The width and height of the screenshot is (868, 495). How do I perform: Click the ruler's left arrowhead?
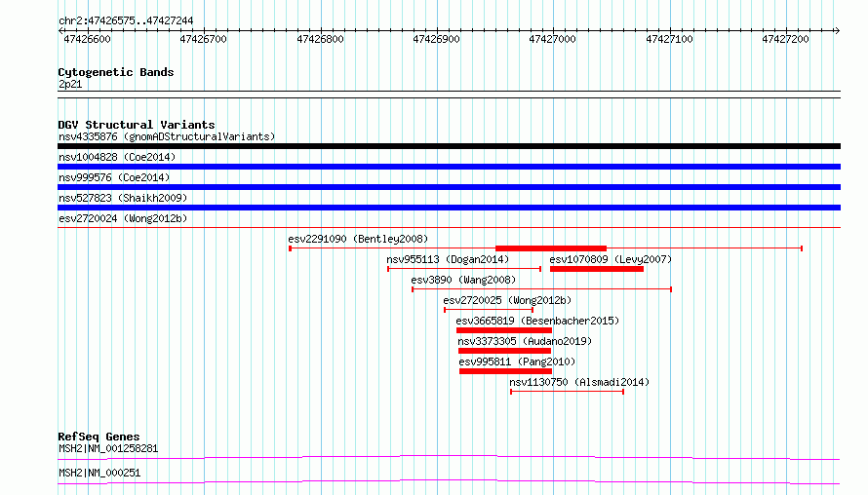point(60,31)
